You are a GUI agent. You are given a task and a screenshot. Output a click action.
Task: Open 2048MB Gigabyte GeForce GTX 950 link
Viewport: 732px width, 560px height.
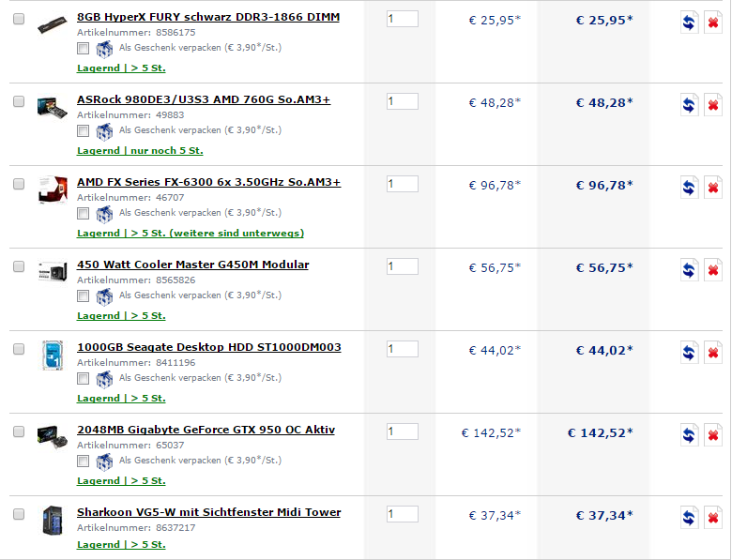pos(206,430)
